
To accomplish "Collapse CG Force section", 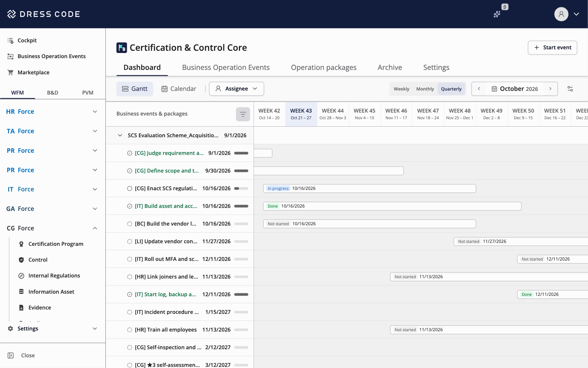I will pos(95,228).
